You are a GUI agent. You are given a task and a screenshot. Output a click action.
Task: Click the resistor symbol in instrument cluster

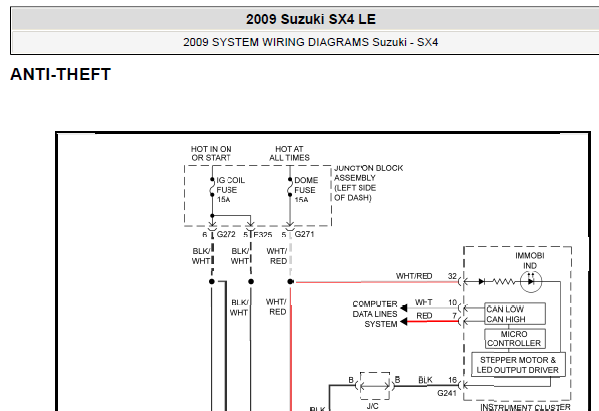504,282
